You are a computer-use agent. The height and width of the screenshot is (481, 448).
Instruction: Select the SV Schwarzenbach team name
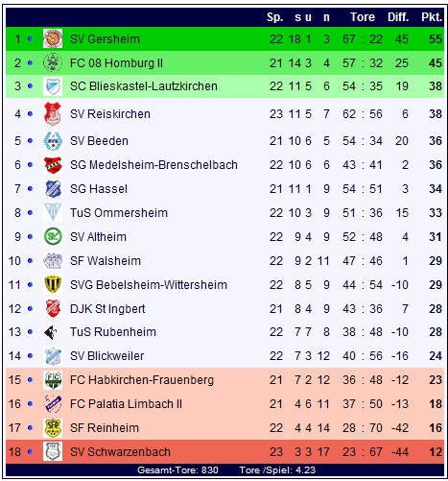click(x=120, y=452)
